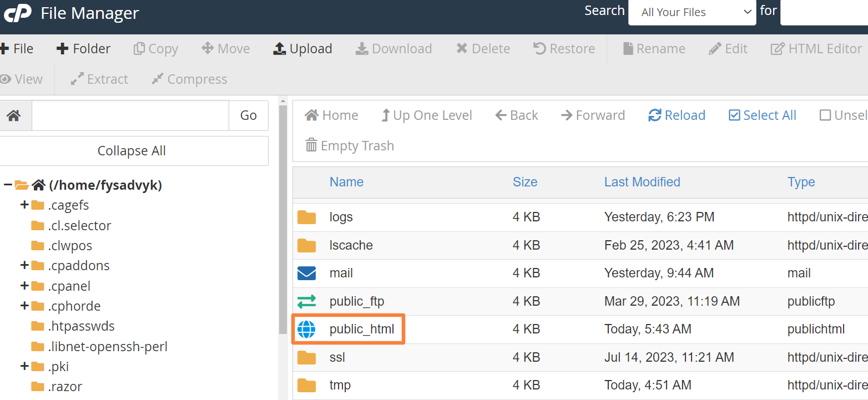Expand the .cagefs tree folder
868x400 pixels.
24,205
